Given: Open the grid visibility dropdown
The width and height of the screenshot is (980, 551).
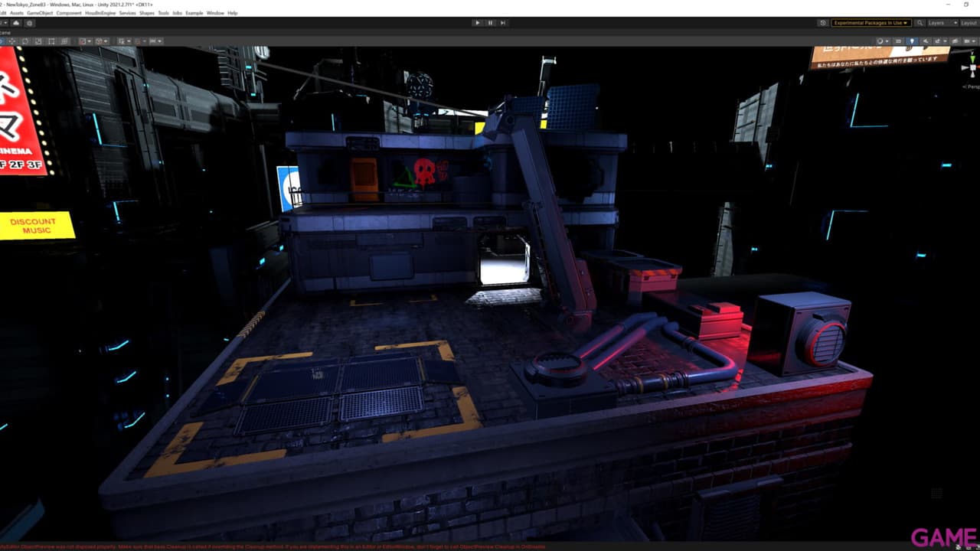Looking at the screenshot, I should point(122,41).
